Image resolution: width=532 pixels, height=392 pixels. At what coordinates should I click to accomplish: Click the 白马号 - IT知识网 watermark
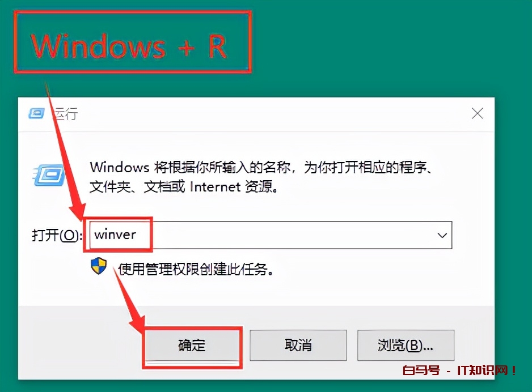(460, 370)
